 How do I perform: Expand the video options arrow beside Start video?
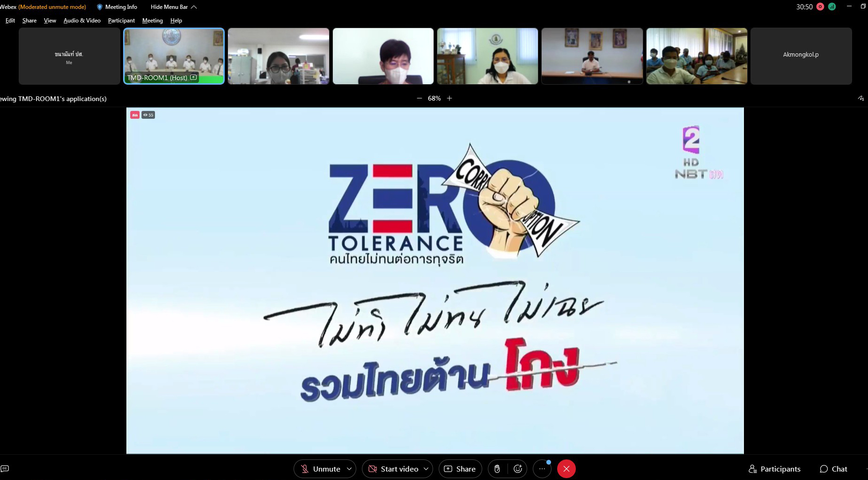click(426, 469)
